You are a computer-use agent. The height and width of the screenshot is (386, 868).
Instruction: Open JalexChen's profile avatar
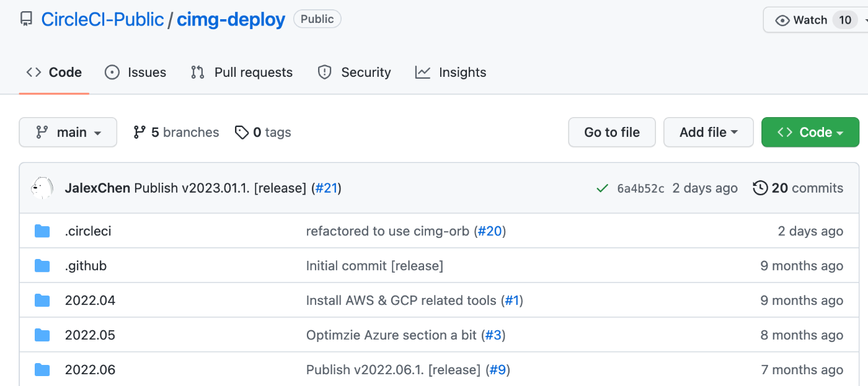[42, 188]
